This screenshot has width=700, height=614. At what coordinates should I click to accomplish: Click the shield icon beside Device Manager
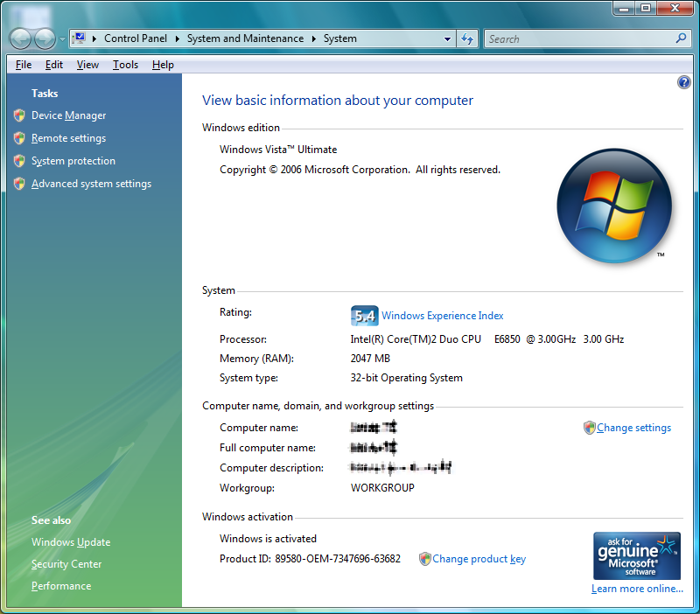pyautogui.click(x=19, y=115)
